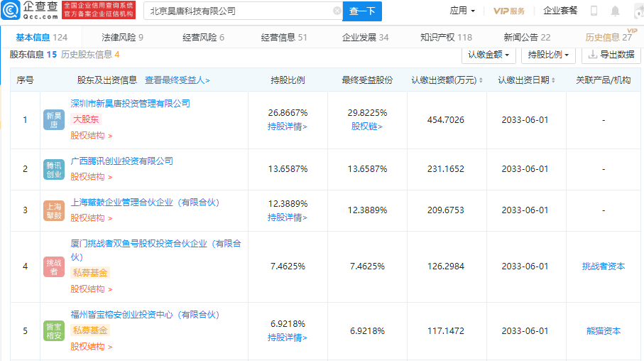Open the 熊猫资本 related institution link

(604, 331)
